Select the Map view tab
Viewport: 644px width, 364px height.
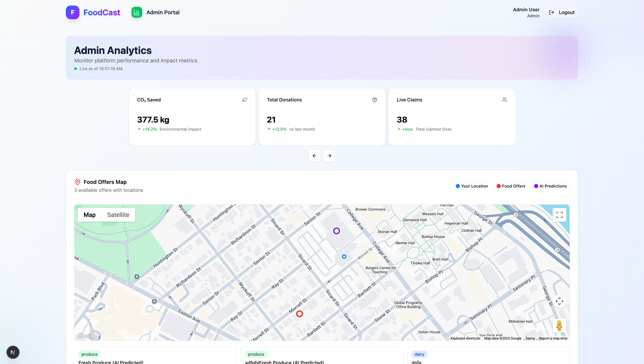[x=89, y=215]
